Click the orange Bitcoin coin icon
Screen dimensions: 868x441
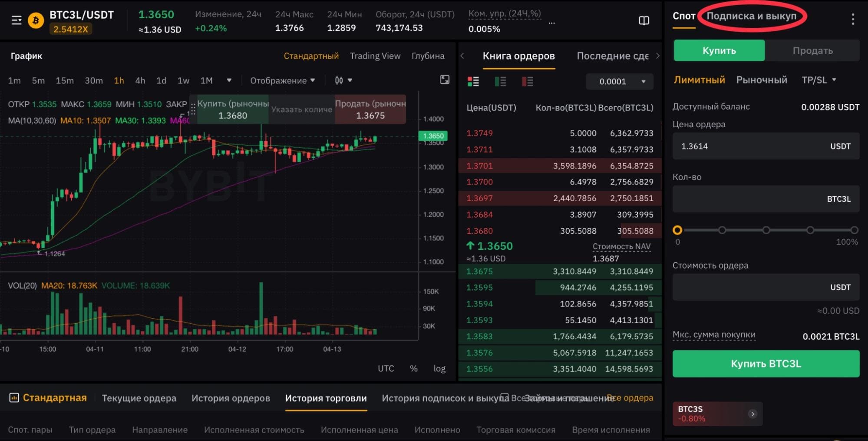[36, 20]
